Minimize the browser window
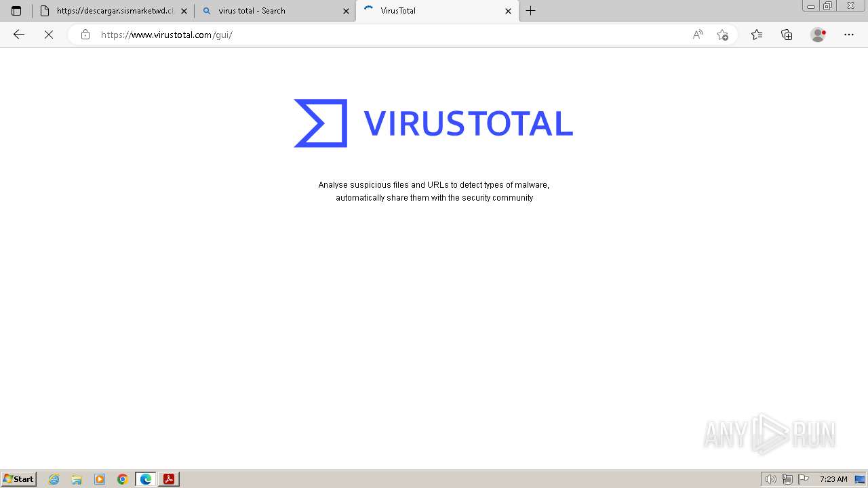 (x=810, y=6)
